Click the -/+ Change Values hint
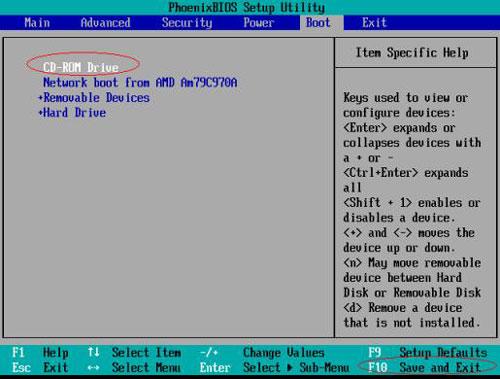This screenshot has height=379, width=500. click(262, 353)
